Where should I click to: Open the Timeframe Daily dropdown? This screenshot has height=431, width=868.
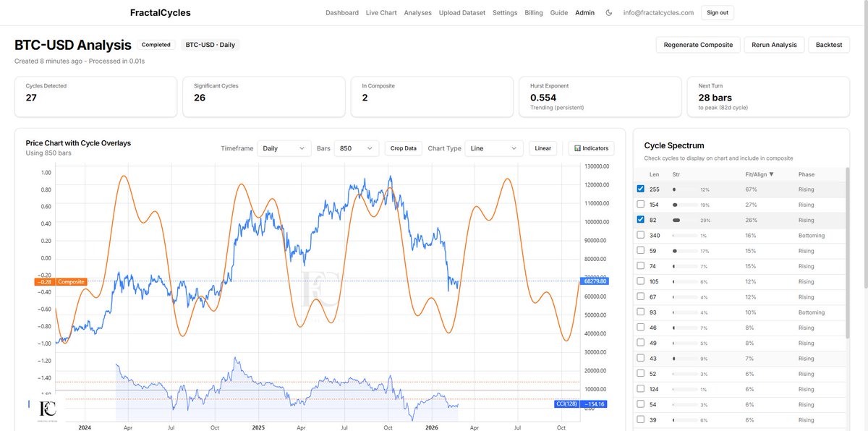[284, 148]
